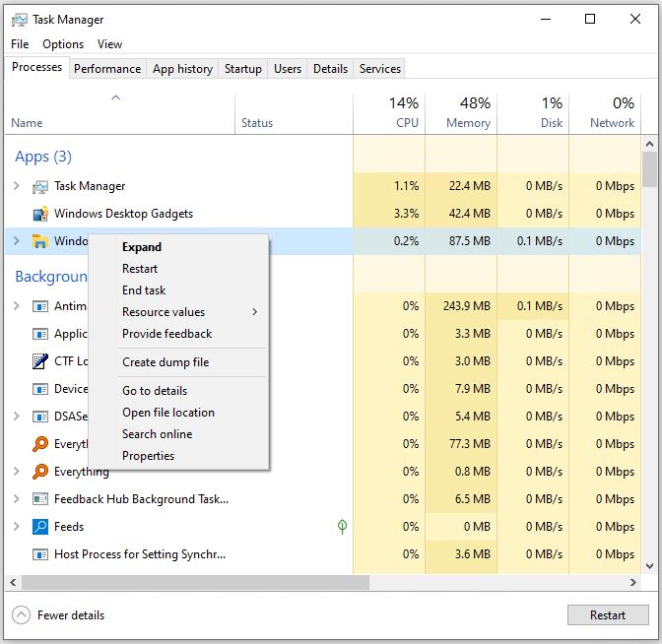Viewport: 662px width, 644px height.
Task: Switch to the Users tab
Action: 288,69
